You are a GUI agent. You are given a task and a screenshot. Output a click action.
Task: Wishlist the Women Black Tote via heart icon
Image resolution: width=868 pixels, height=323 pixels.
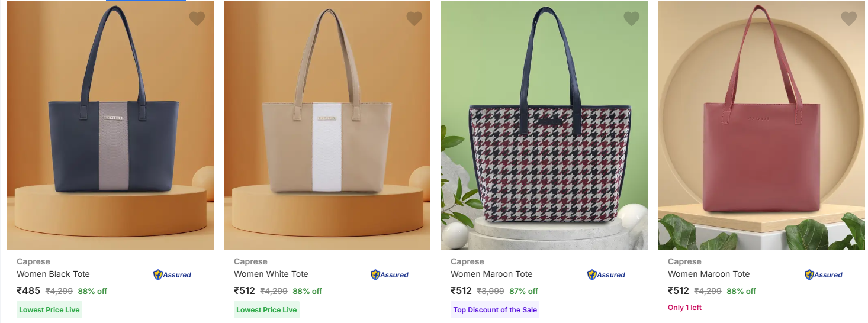pos(197,19)
